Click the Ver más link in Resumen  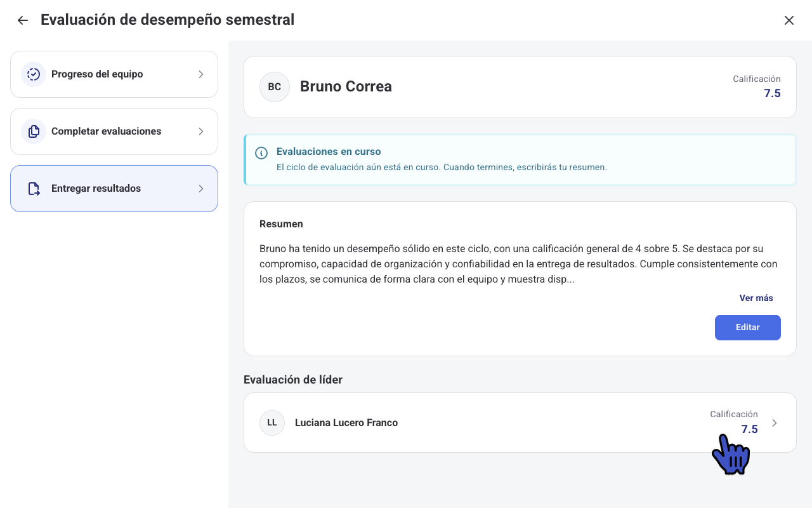coord(756,298)
